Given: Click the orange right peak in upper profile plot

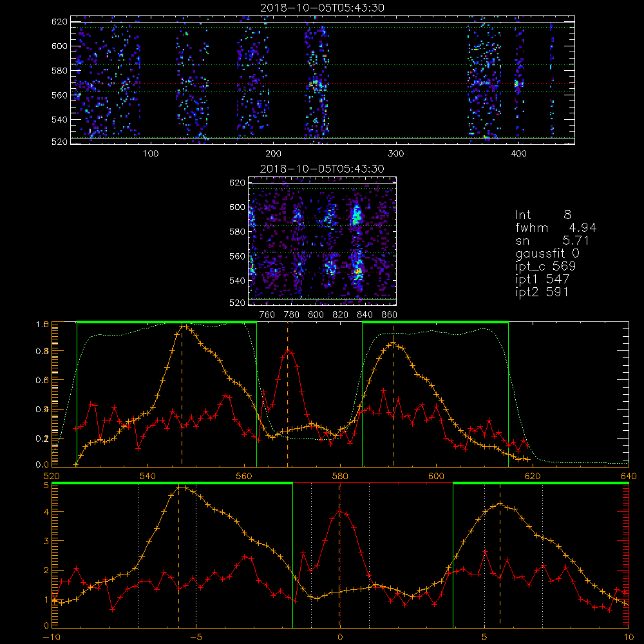Looking at the screenshot, I should [x=393, y=342].
